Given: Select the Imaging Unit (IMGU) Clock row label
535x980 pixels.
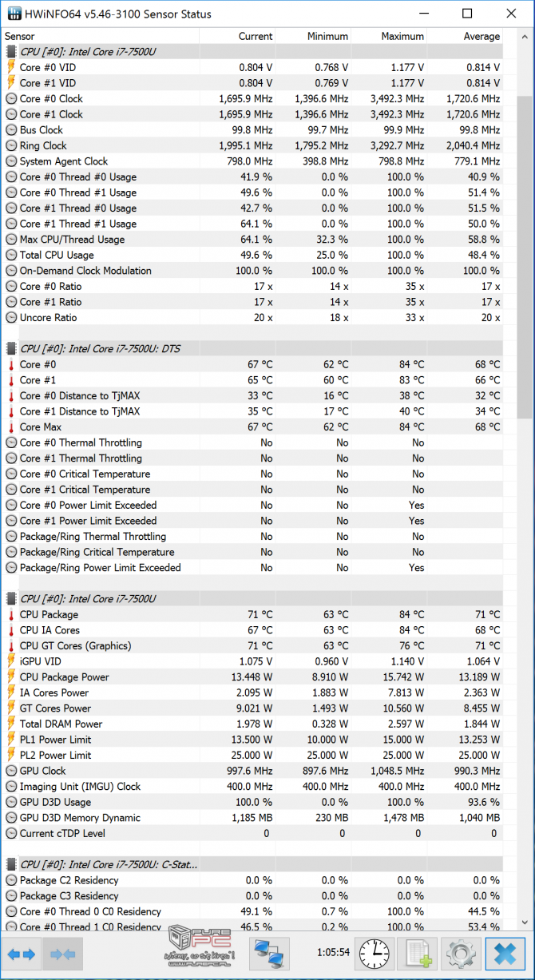Looking at the screenshot, I should tap(80, 786).
